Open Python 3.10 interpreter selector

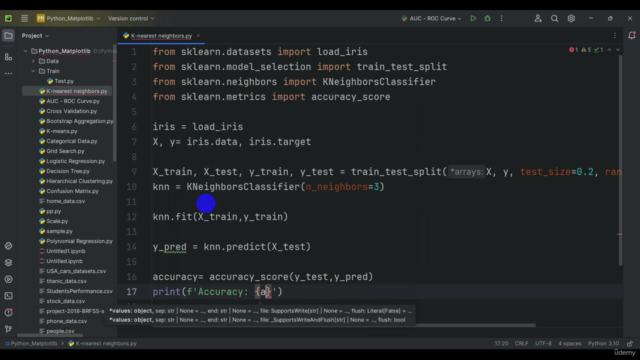[x=603, y=344]
